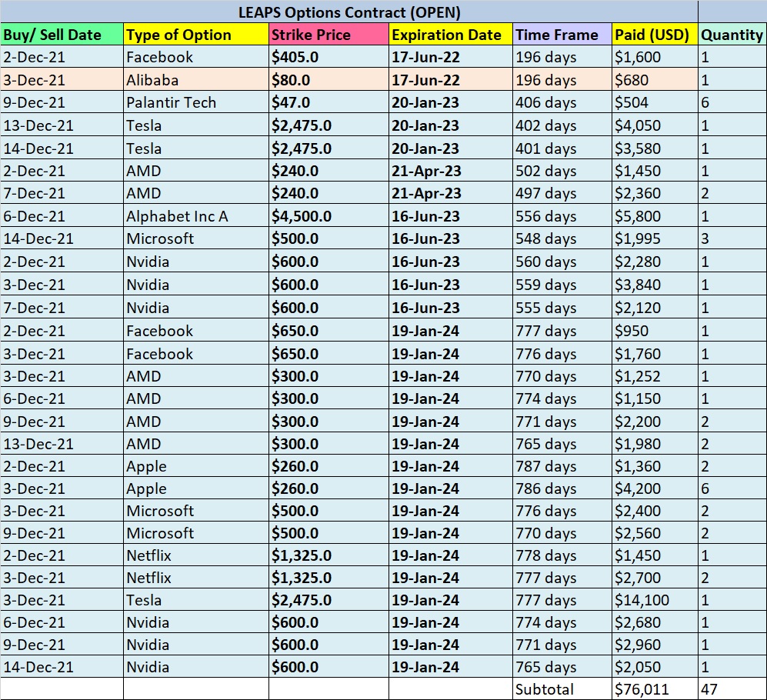Click the $405.0 strike price cell
This screenshot has width=767, height=700.
click(328, 57)
